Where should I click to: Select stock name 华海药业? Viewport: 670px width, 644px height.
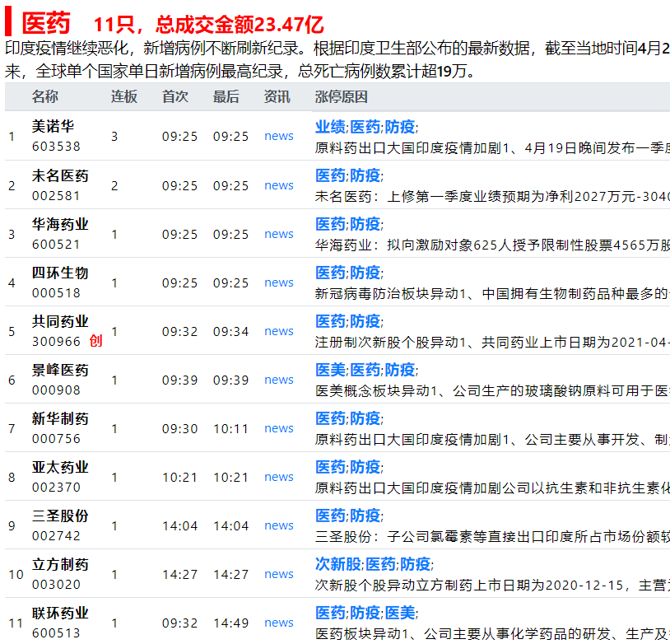coord(60,224)
